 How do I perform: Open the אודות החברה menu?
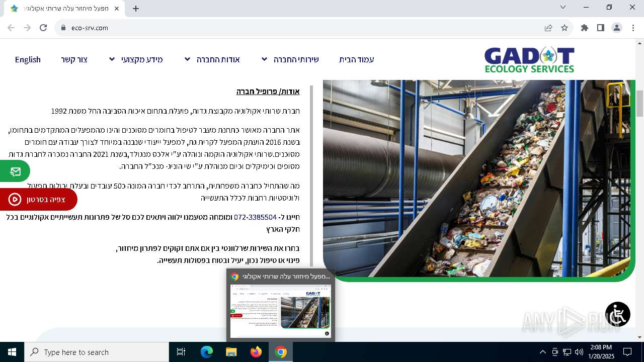(x=218, y=59)
